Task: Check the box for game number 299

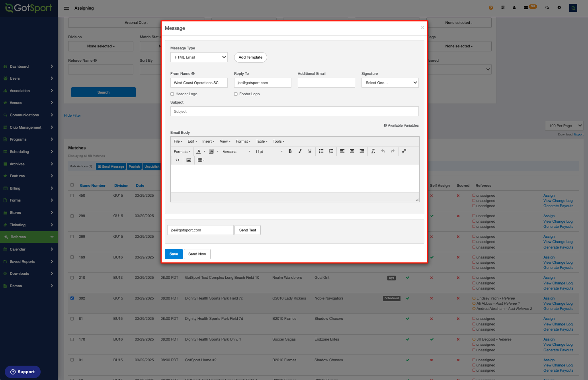Action: pos(72,216)
